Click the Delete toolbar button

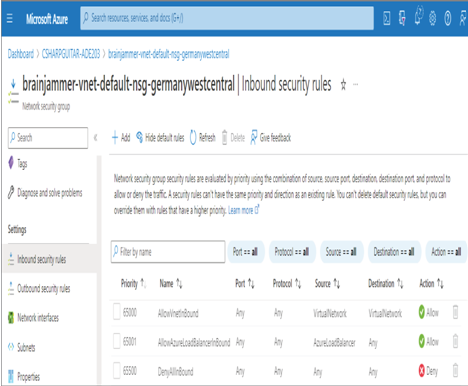[x=233, y=137]
